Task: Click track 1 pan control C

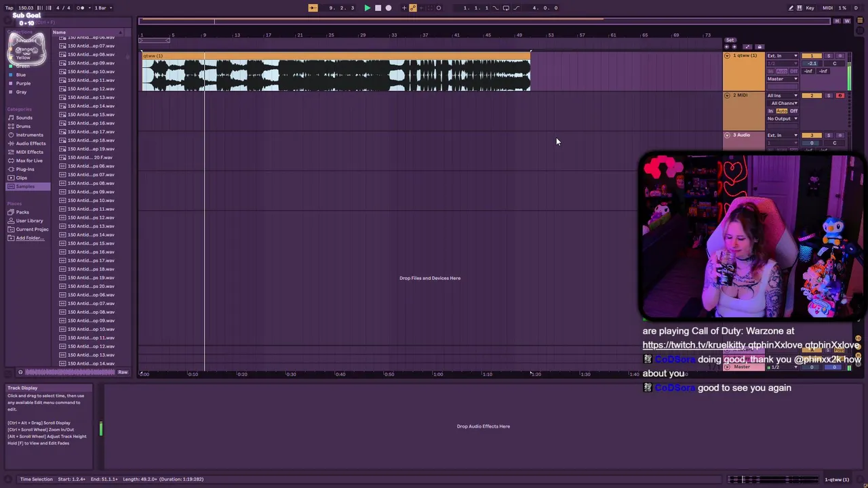Action: click(835, 64)
